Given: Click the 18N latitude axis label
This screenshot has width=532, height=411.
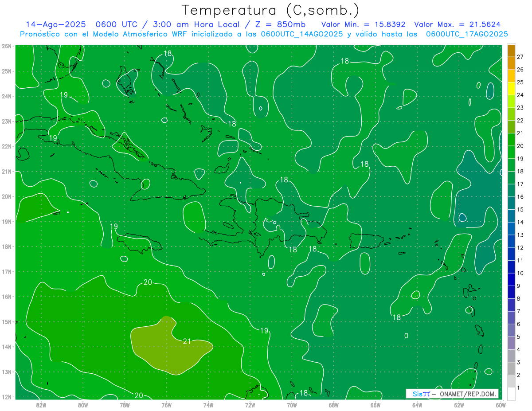Looking at the screenshot, I should [7, 247].
